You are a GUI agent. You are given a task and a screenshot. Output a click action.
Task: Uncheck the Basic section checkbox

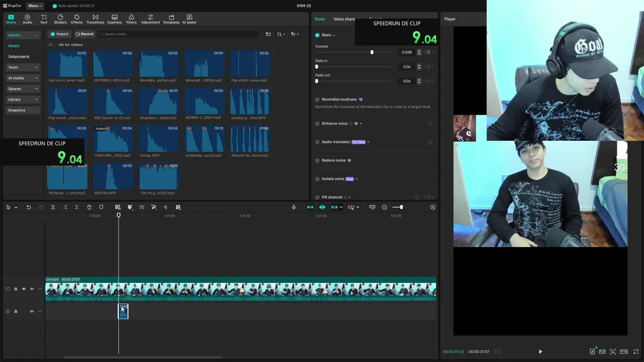tap(317, 35)
